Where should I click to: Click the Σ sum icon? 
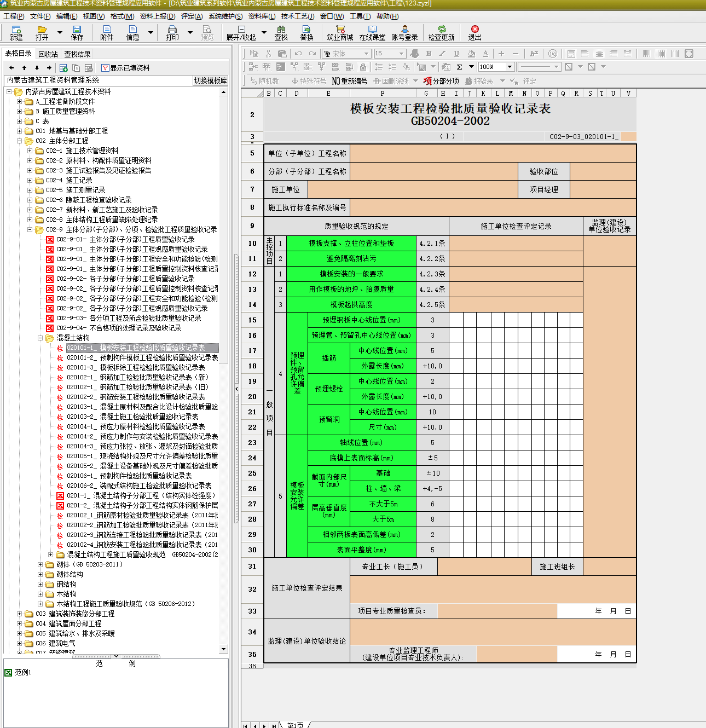[460, 67]
